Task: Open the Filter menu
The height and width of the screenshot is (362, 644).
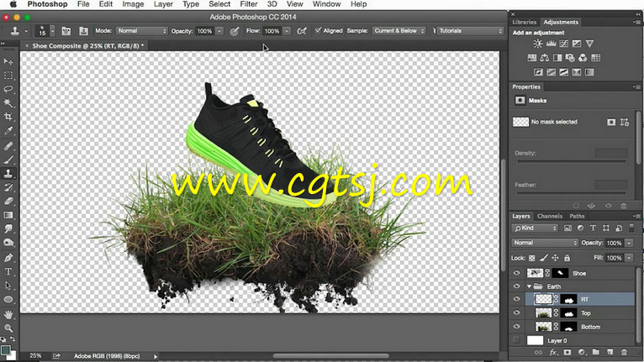Action: [248, 5]
